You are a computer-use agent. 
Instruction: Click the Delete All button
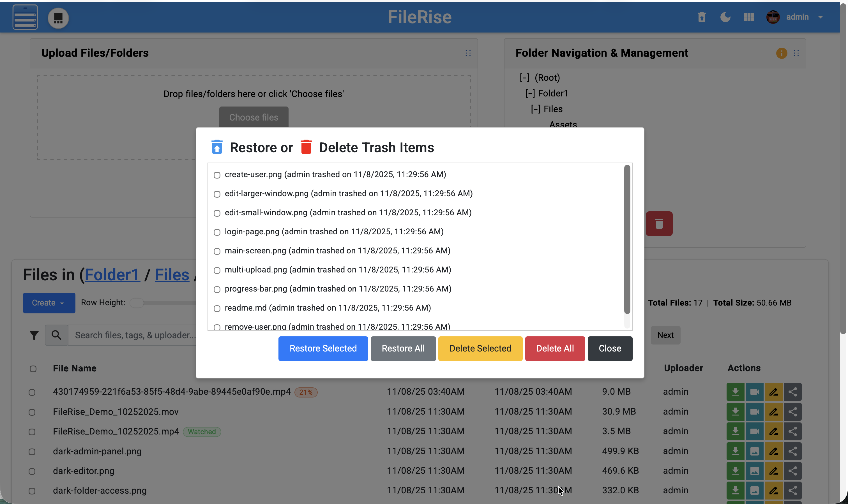(x=555, y=348)
